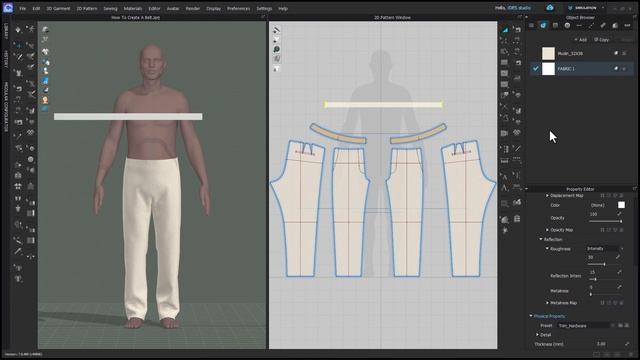
Task: Select the Simulate arrow tool in 3D toolbar
Action: pyautogui.click(x=18, y=30)
